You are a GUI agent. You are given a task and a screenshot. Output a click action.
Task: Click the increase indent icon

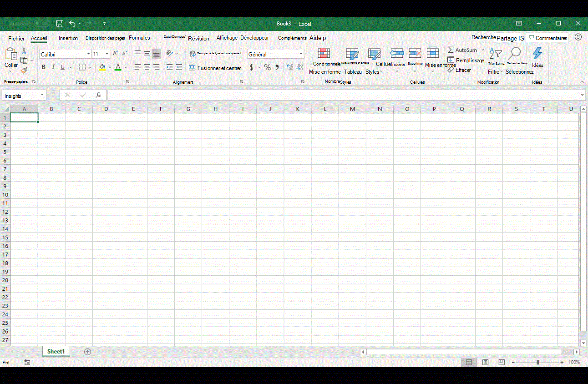(x=179, y=67)
